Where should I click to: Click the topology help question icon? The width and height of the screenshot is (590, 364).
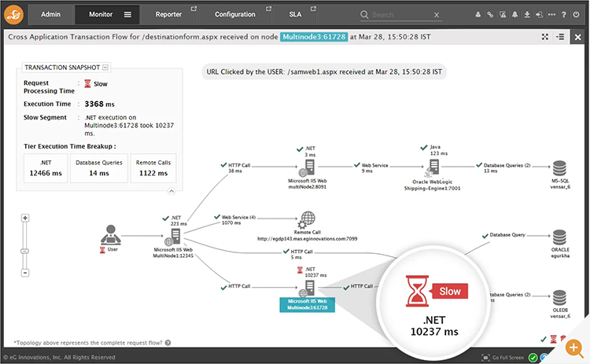[x=168, y=343]
